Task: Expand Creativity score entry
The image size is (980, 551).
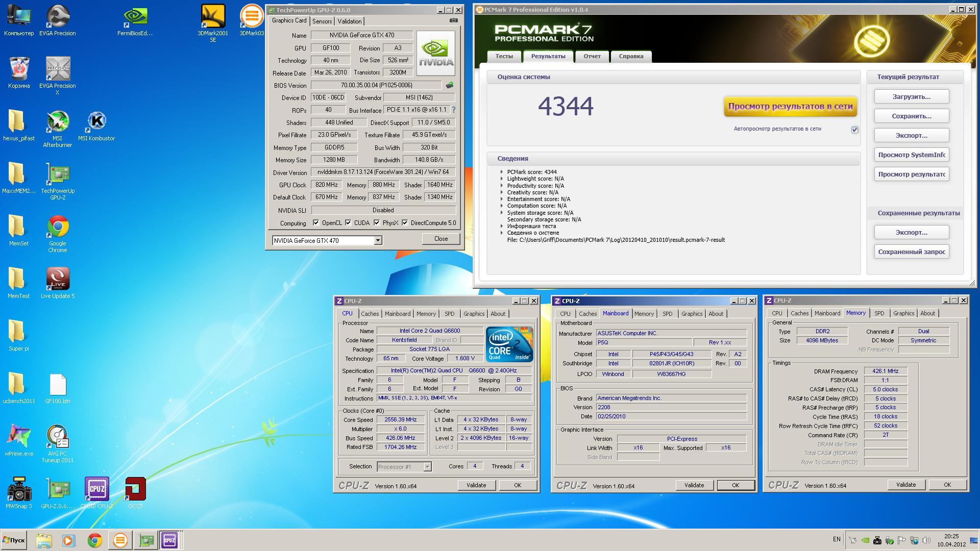Action: coord(502,192)
